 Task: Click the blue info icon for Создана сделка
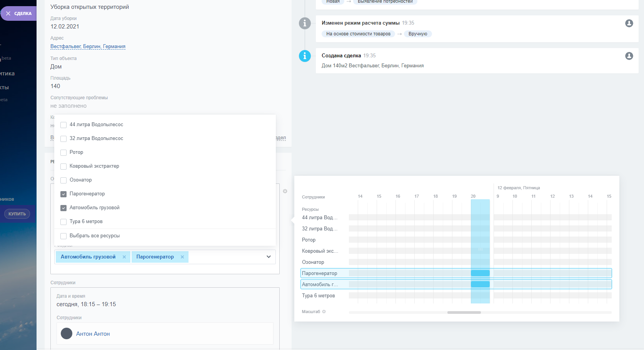pos(305,56)
